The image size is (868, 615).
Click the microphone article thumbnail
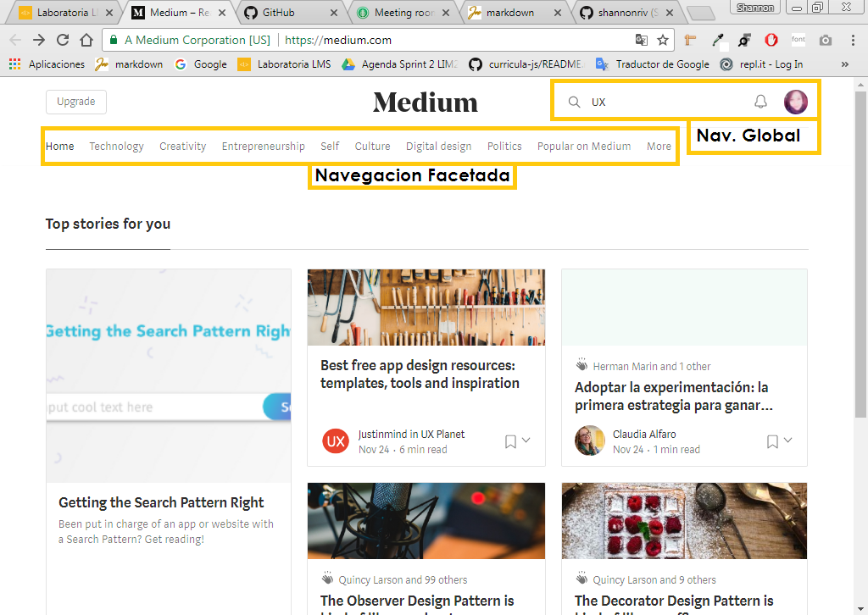[x=426, y=521]
